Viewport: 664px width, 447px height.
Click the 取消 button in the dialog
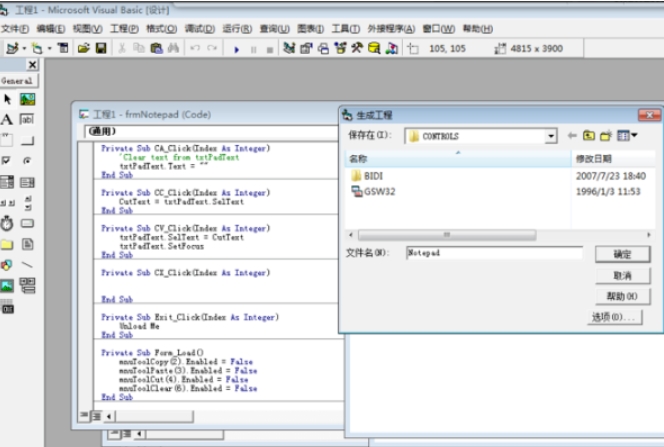point(622,276)
